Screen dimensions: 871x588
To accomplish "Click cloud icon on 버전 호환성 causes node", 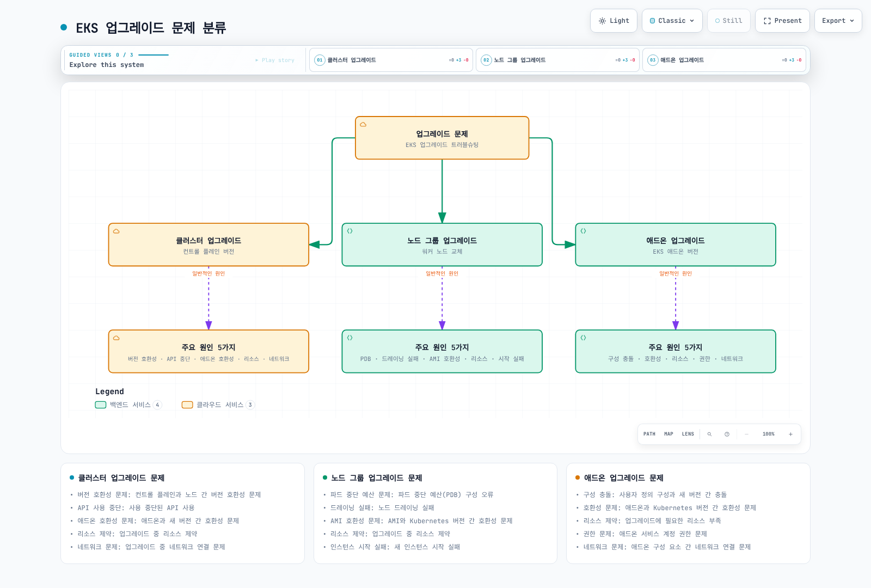I will click(x=116, y=338).
